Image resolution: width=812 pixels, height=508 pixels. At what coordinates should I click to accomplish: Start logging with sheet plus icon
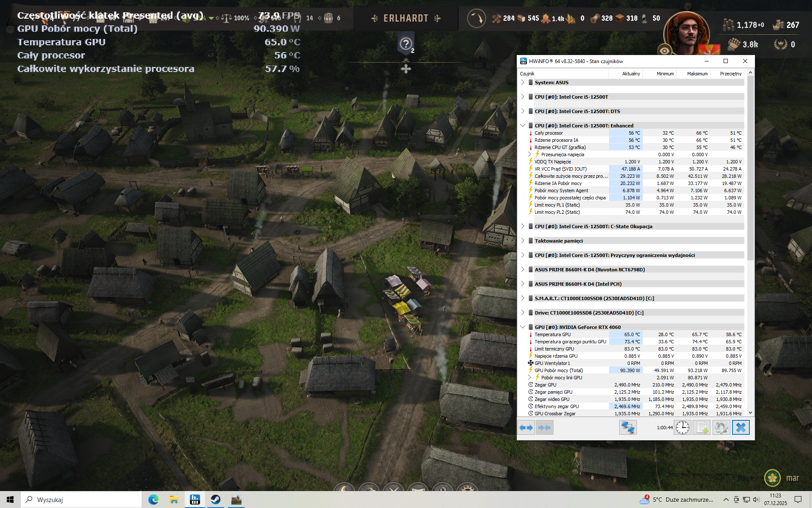point(702,428)
